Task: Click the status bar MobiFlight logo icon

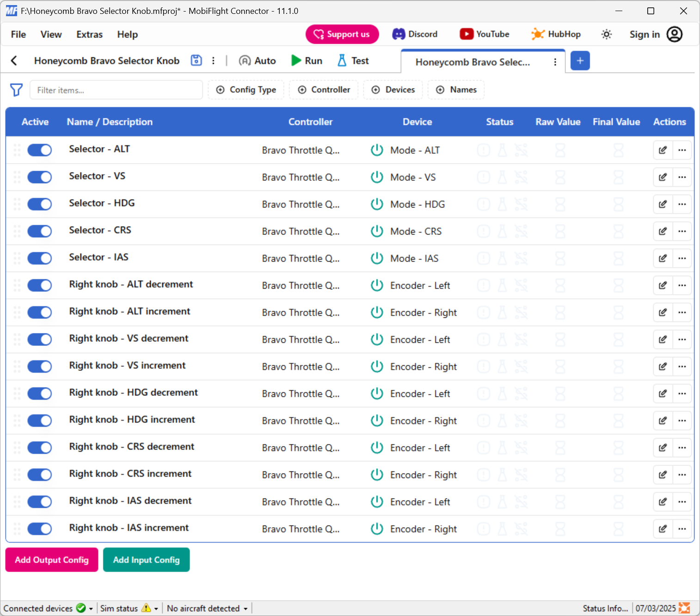Action: [684, 608]
